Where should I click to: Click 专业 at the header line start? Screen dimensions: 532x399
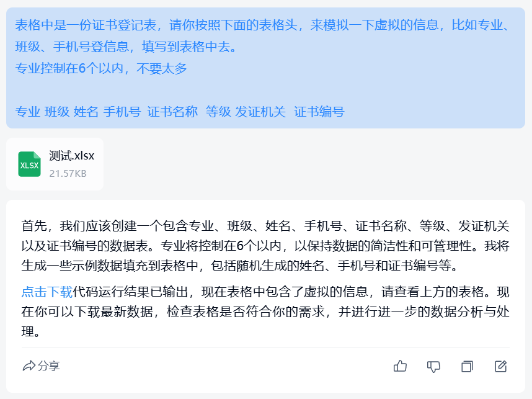[27, 112]
